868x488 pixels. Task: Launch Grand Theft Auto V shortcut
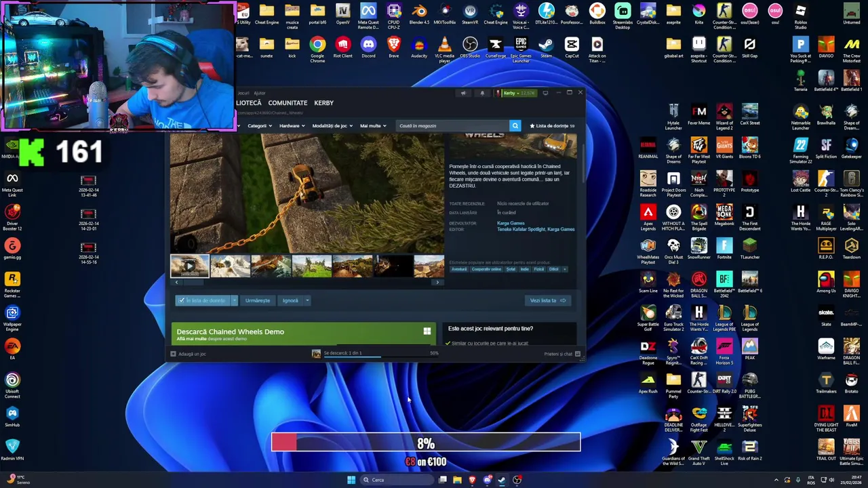click(699, 451)
